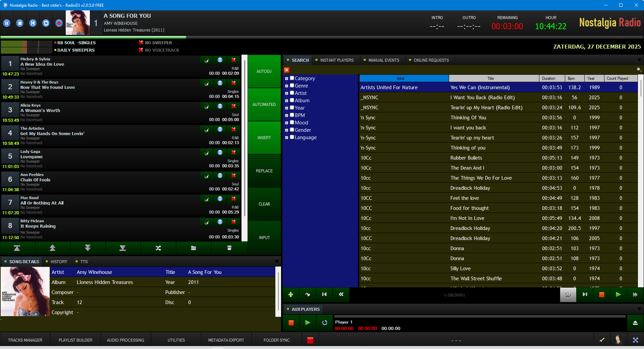Viewport: 644px width, 349px height.
Task: Start recording with the red record icon
Action: [58, 22]
